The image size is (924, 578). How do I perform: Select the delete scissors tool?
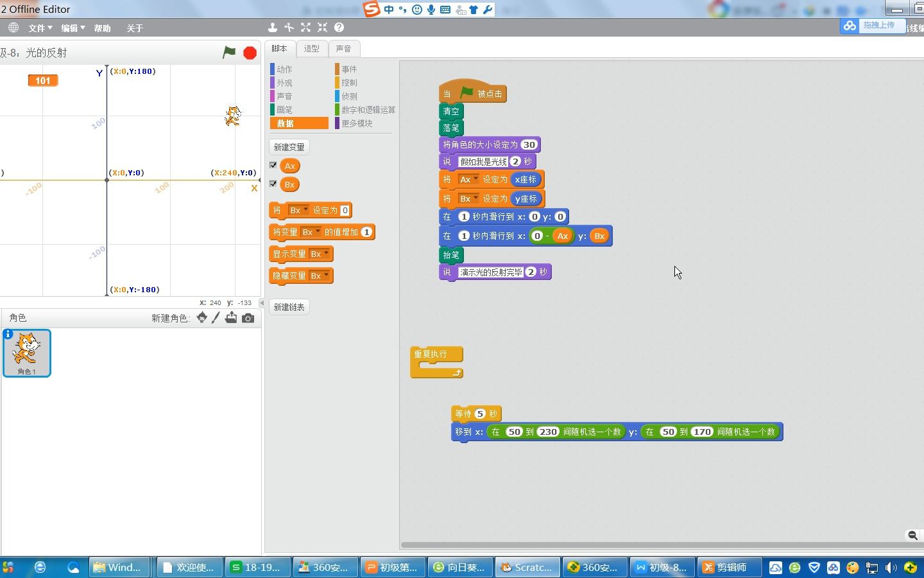289,28
